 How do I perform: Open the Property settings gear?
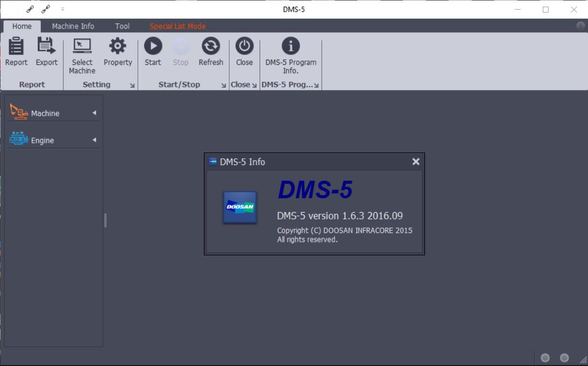(x=117, y=51)
